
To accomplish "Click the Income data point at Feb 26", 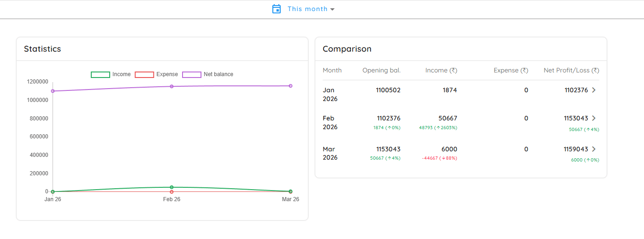I will tap(171, 187).
